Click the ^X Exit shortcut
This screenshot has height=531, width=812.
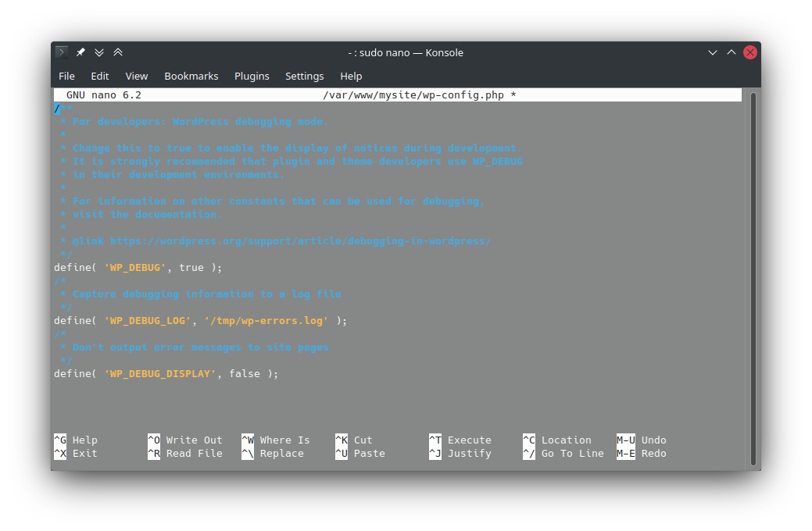[76, 454]
